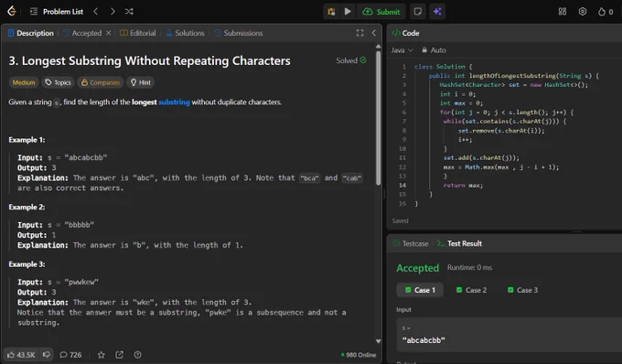Dislike the problem with thumbs down
Screen dimensions: 622x364
point(47,355)
